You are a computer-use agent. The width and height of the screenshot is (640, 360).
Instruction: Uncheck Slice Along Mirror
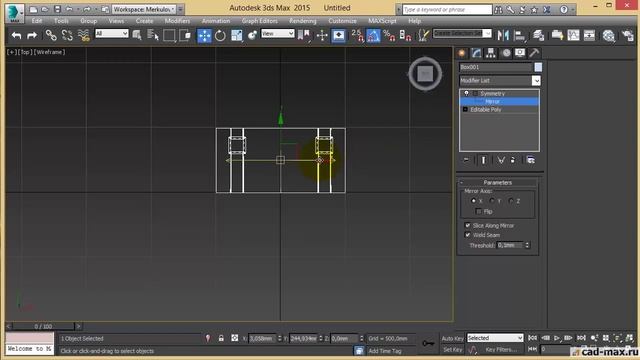[468, 225]
